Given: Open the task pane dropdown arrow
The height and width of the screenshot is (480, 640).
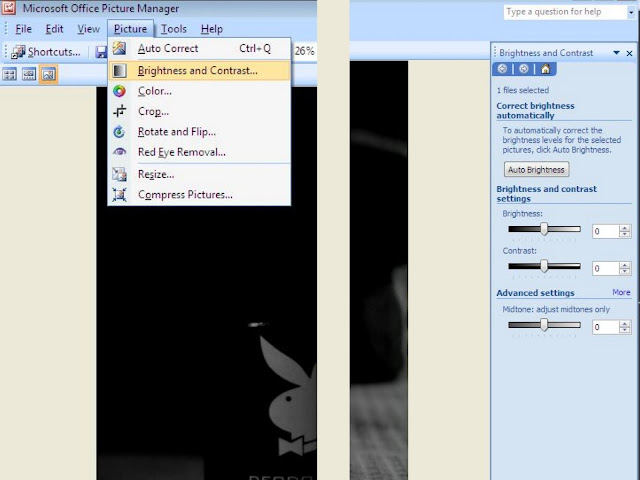Looking at the screenshot, I should 616,53.
